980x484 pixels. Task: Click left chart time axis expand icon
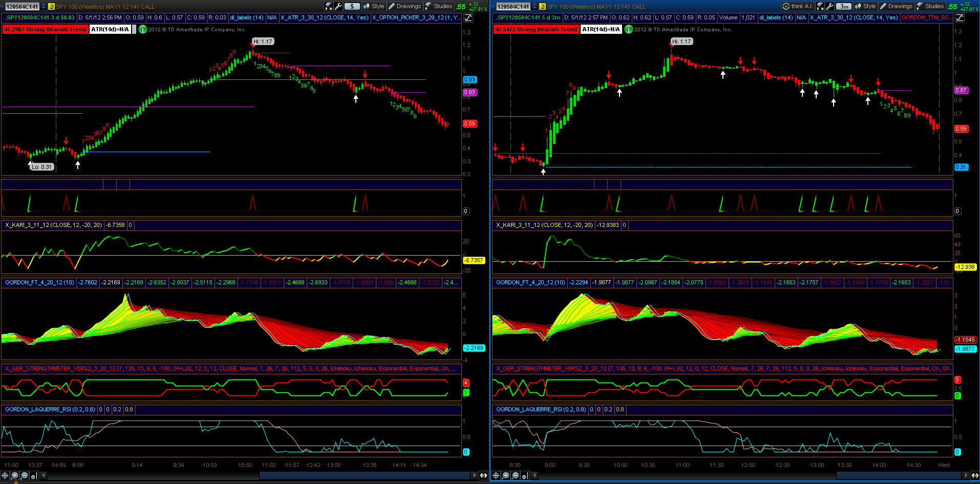[x=483, y=475]
